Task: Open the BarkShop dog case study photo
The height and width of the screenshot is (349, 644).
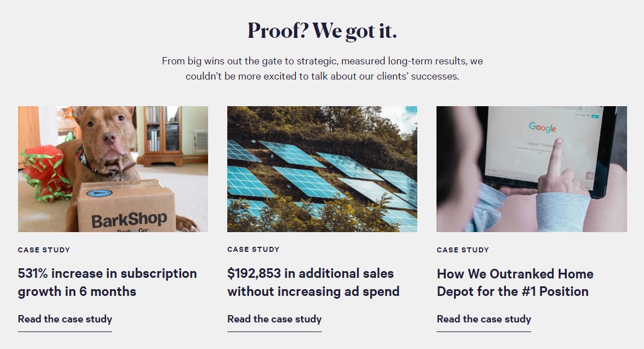Action: (x=113, y=168)
